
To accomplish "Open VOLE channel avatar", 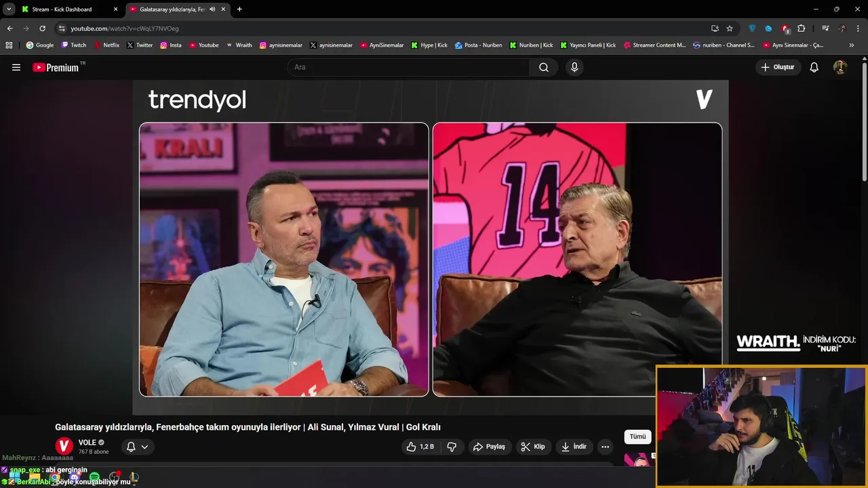I will (x=64, y=446).
